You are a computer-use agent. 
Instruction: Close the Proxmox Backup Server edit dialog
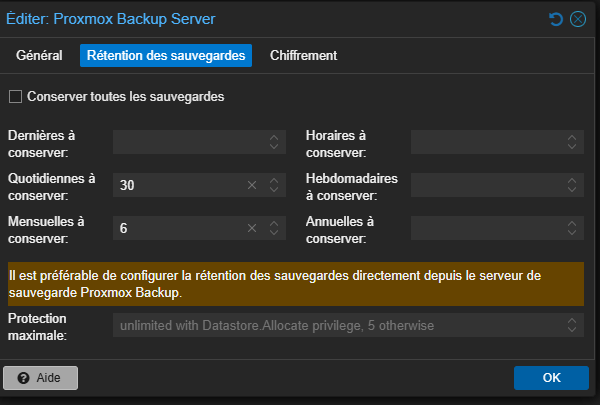click(x=578, y=19)
